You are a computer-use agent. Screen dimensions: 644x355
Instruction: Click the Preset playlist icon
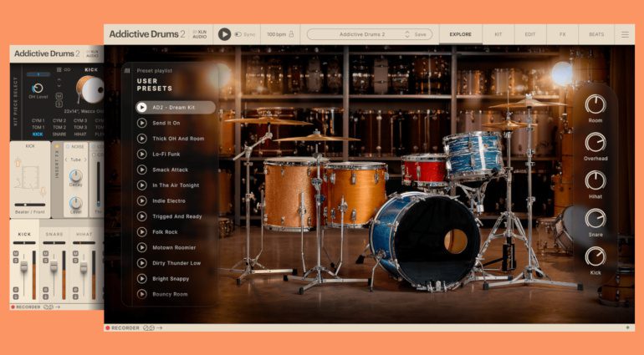pos(128,71)
